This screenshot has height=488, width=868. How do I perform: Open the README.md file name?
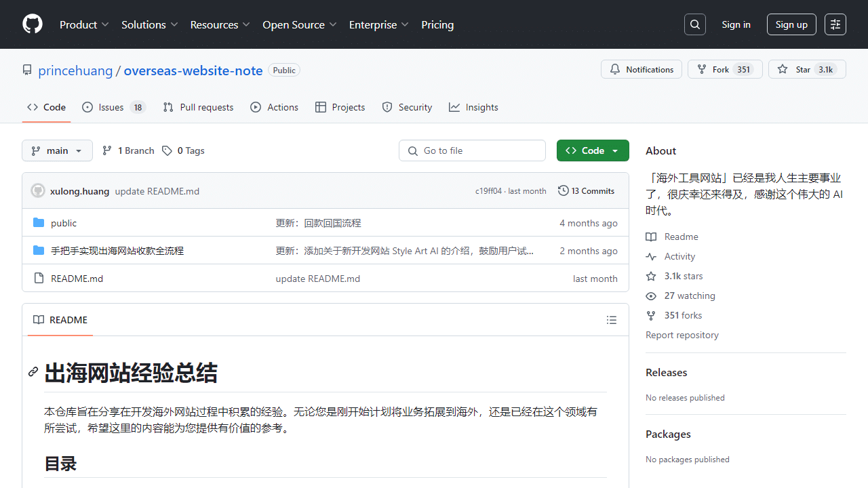pos(77,279)
